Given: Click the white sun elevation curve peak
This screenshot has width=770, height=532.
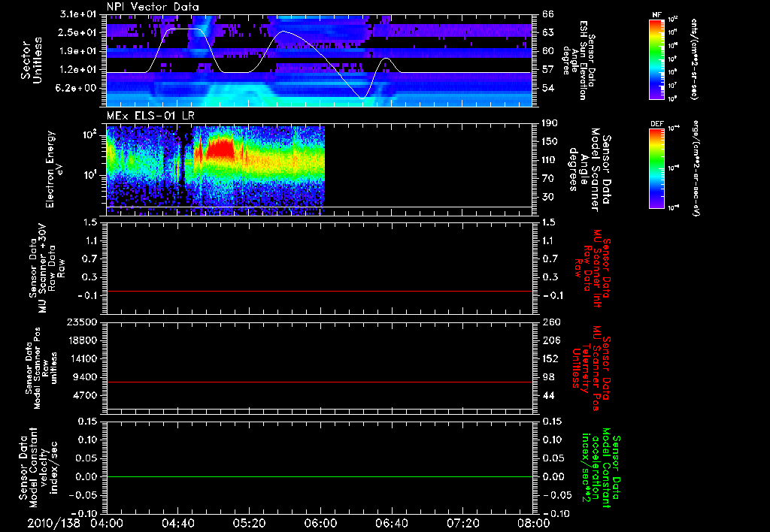Looking at the screenshot, I should (183, 29).
